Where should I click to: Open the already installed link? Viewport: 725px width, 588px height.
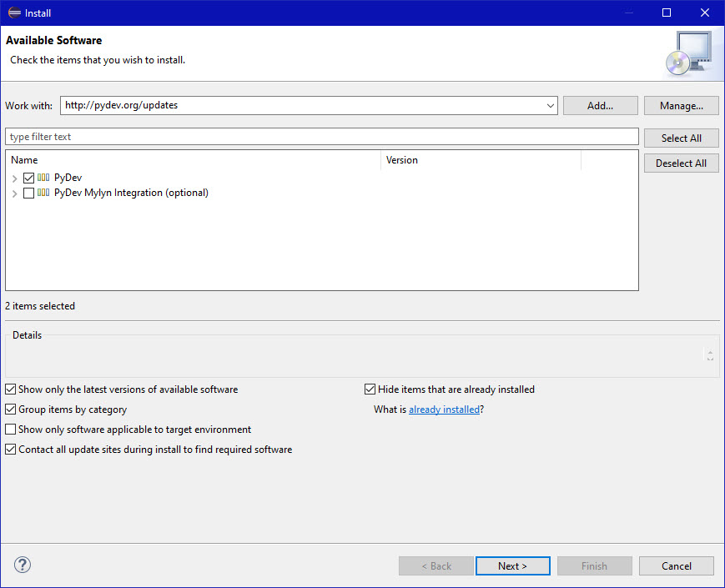(444, 410)
